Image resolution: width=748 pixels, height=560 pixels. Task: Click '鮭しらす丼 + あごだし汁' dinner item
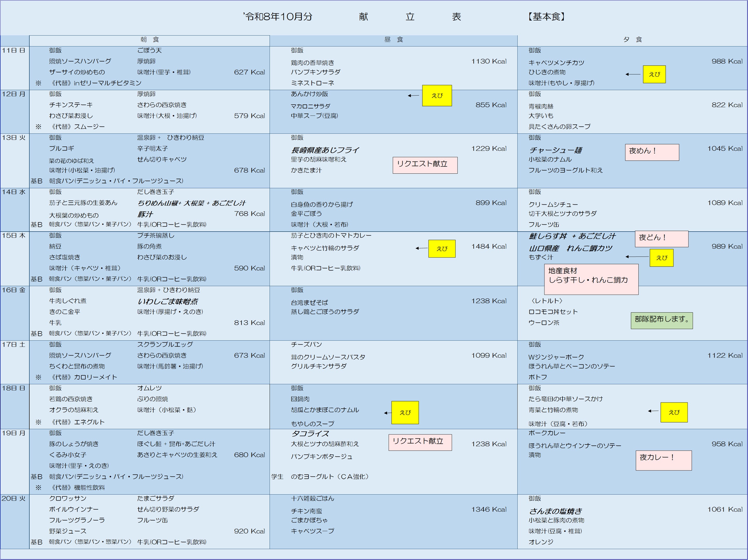pos(572,236)
